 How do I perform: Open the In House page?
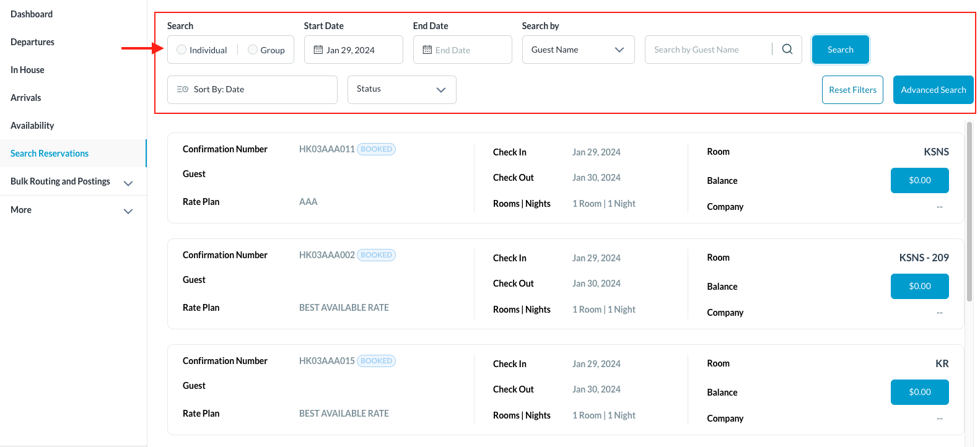coord(27,69)
